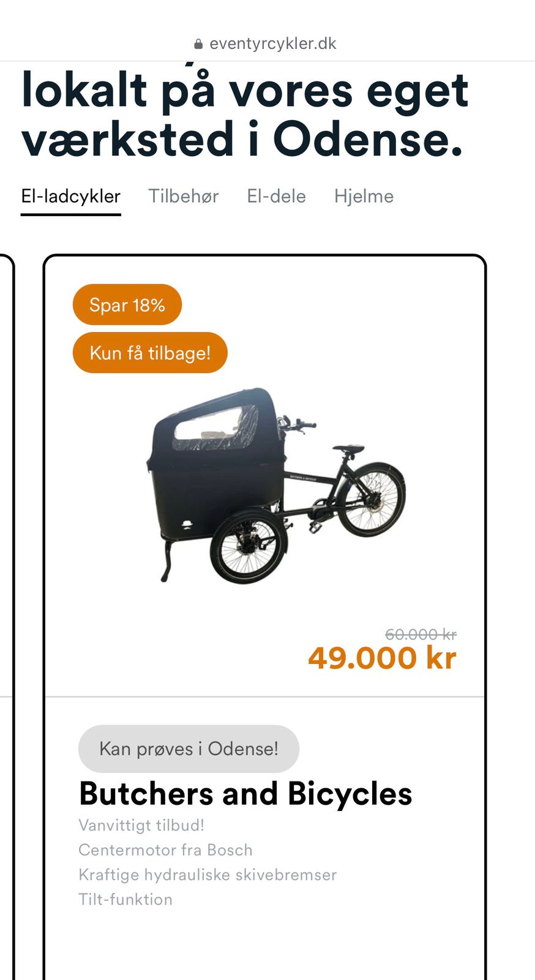Click the Kun få tilbage! badge

pyautogui.click(x=150, y=352)
